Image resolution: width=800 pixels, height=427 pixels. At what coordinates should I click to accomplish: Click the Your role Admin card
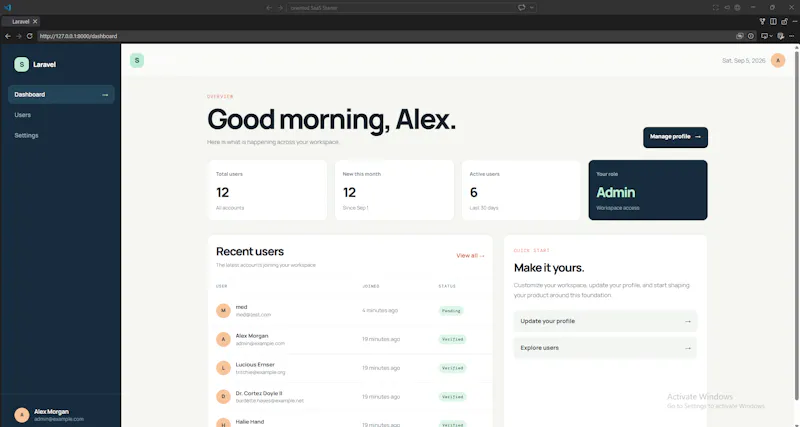click(x=648, y=190)
